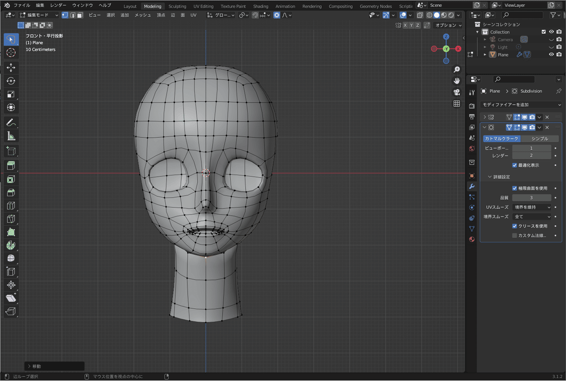Activate the Move tool in the left toolbar
Viewport: 566px width, 392px height.
click(11, 68)
